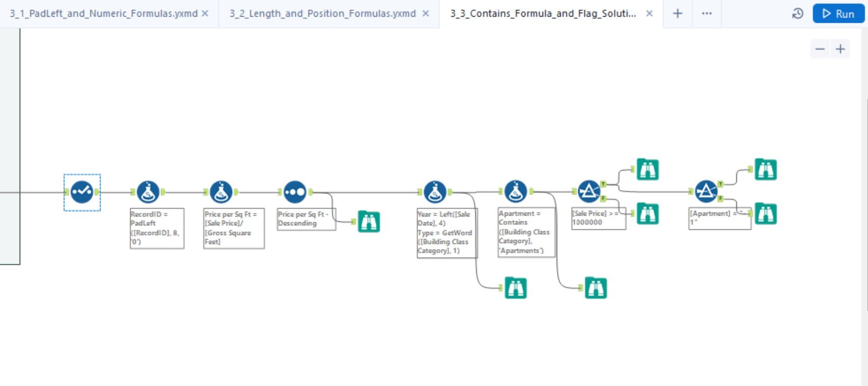Select the Formula tool computing Year and Type

click(x=435, y=192)
